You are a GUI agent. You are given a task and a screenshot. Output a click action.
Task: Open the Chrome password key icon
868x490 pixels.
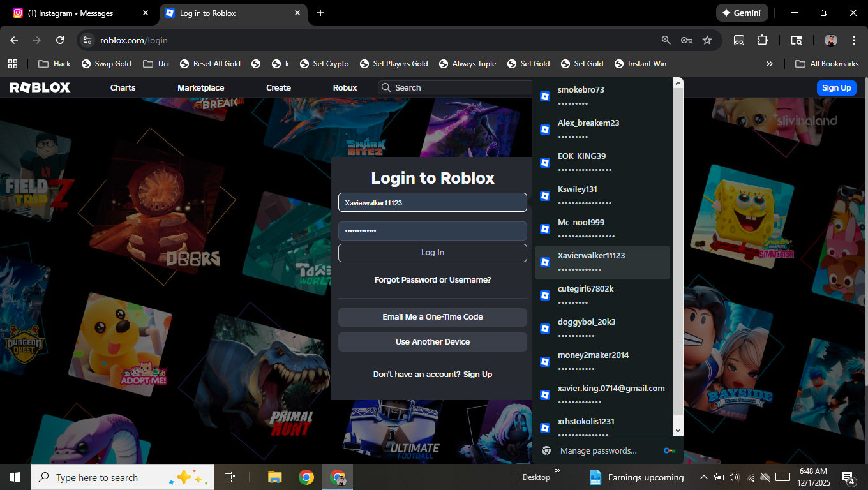point(687,40)
